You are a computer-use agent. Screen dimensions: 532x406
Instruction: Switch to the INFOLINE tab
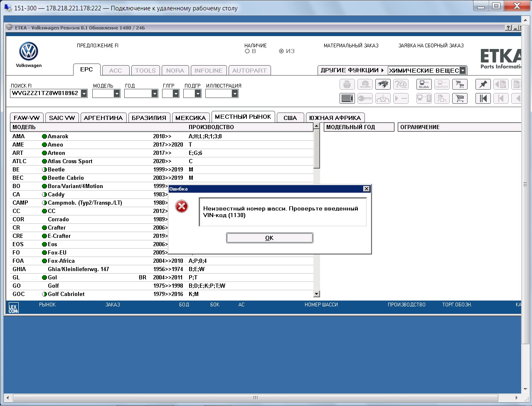[x=209, y=71]
